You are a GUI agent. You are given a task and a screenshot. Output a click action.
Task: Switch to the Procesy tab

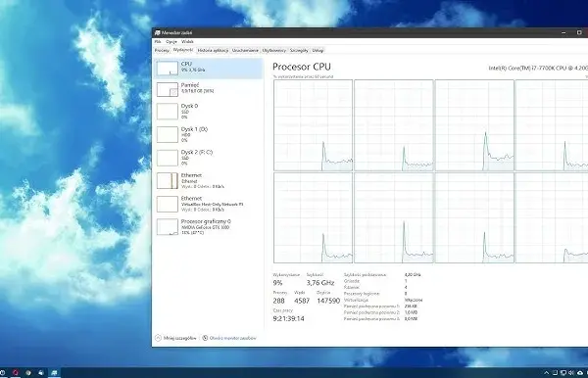(162, 50)
